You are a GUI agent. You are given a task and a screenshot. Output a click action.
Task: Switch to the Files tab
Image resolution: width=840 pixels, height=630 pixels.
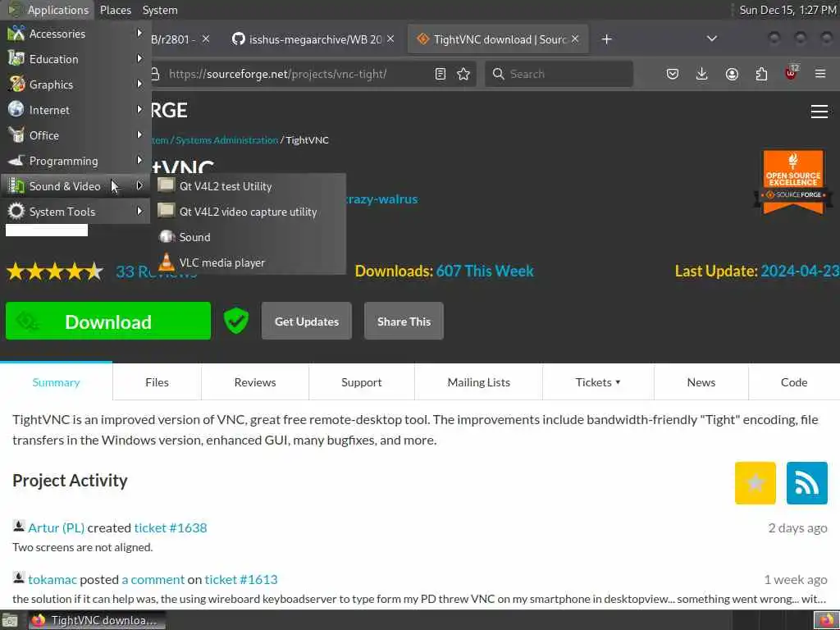(157, 382)
